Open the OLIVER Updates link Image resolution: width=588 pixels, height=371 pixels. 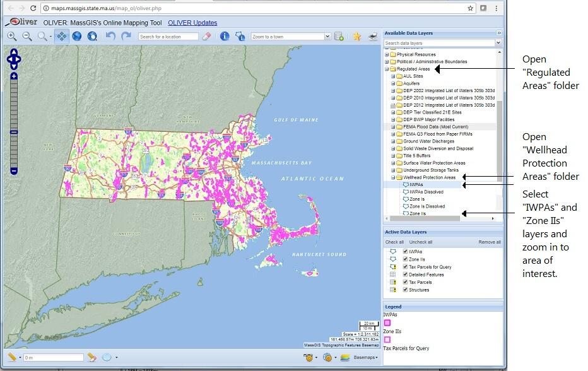(x=192, y=23)
